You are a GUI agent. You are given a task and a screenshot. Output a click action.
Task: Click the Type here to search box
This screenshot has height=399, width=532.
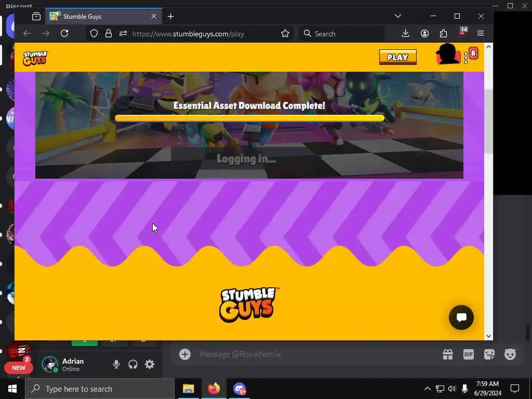pyautogui.click(x=100, y=389)
